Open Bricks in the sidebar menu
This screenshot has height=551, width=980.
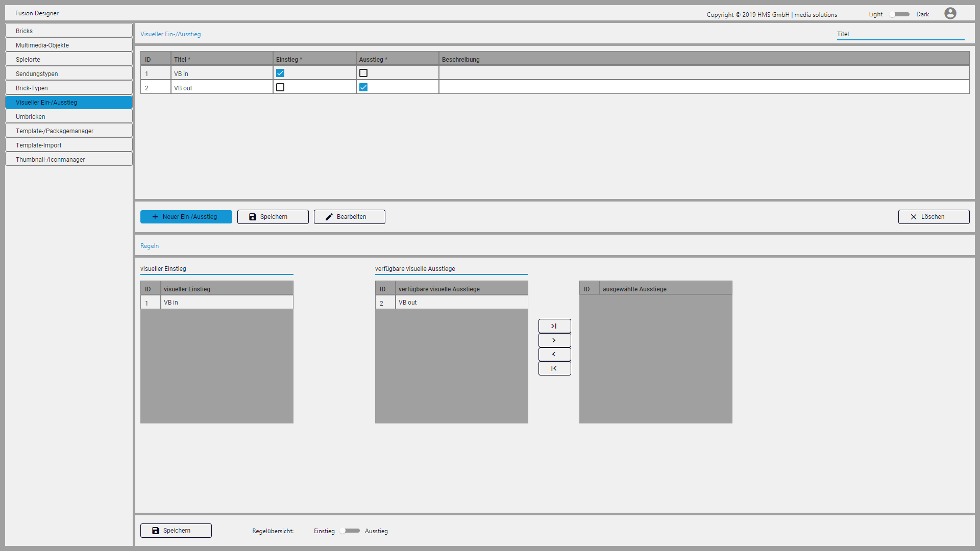click(x=69, y=31)
